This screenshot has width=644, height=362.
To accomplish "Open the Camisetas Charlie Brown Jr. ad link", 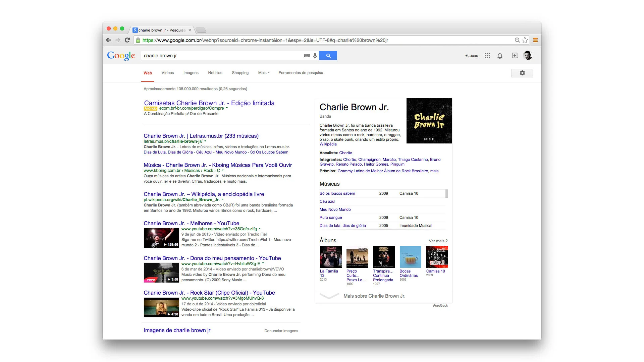I will [209, 103].
